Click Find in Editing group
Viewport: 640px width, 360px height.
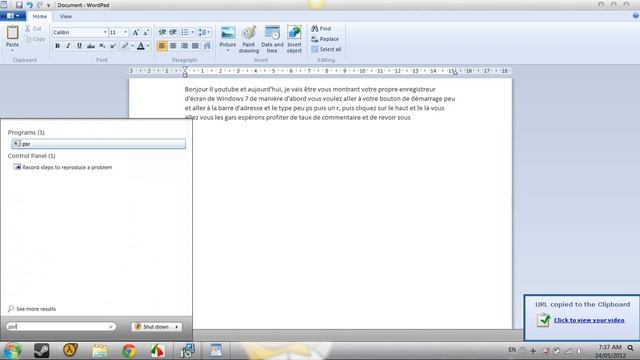tap(321, 29)
